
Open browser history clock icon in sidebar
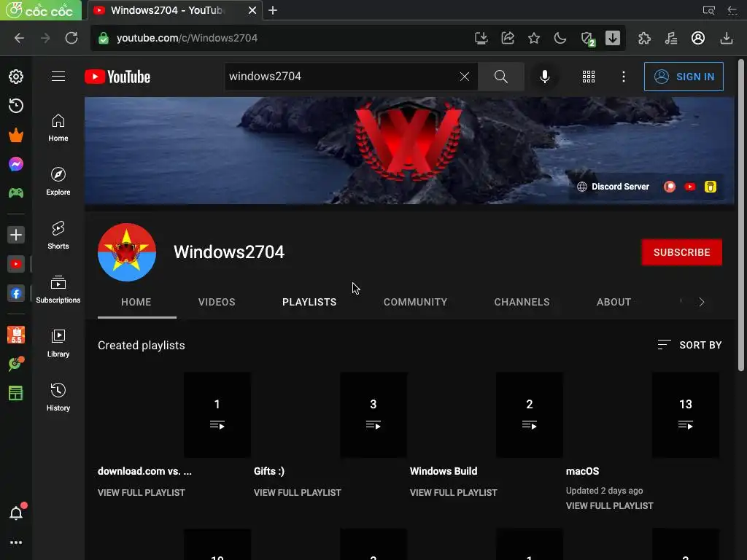pos(16,106)
